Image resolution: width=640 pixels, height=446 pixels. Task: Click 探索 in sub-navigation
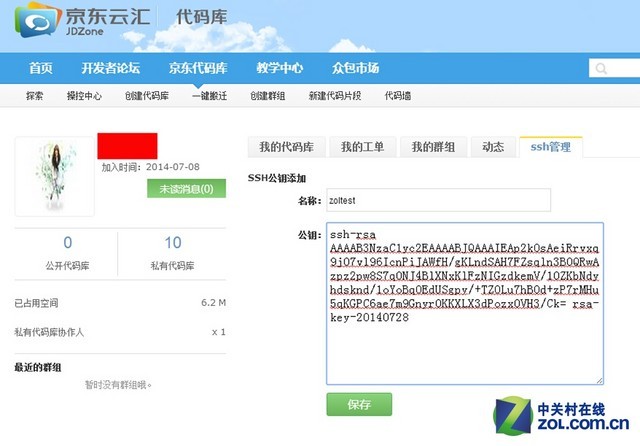click(35, 96)
